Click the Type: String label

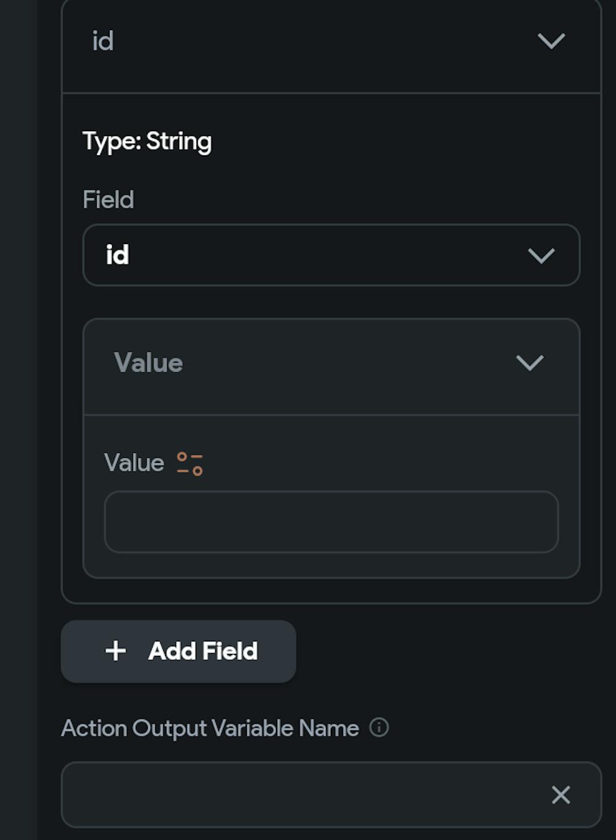(x=147, y=141)
